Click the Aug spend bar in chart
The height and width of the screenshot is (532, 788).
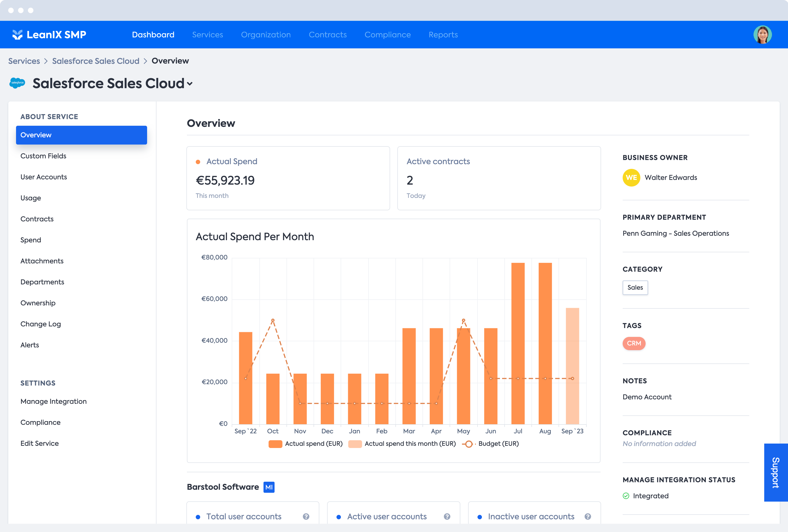545,343
